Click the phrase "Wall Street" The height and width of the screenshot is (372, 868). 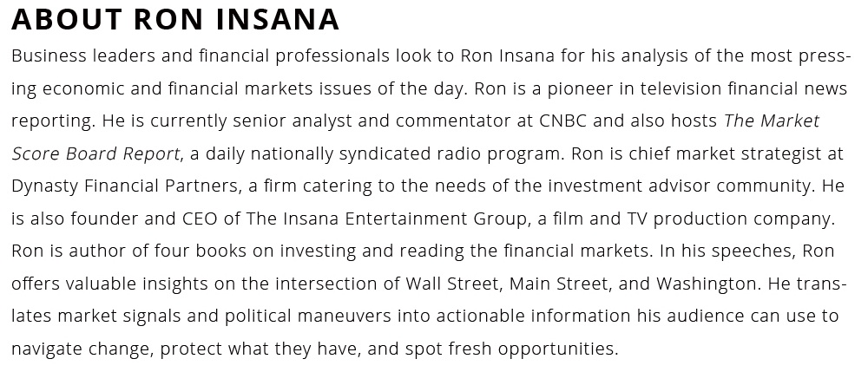point(452,284)
